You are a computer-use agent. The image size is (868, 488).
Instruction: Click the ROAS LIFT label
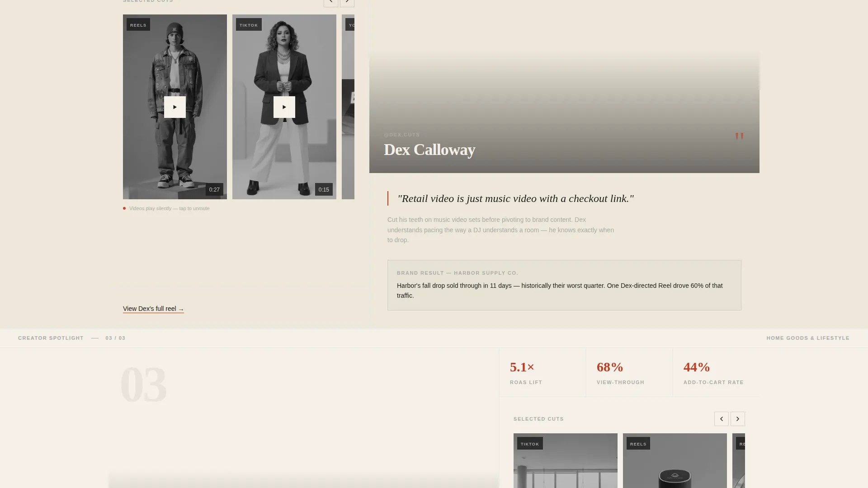(x=526, y=382)
